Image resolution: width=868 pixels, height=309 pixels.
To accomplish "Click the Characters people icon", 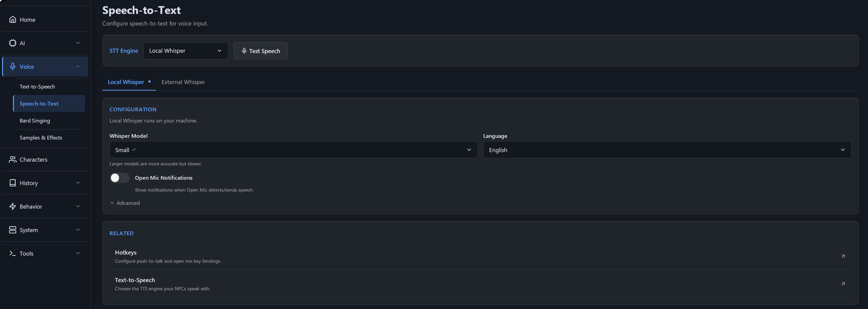I will pyautogui.click(x=13, y=159).
